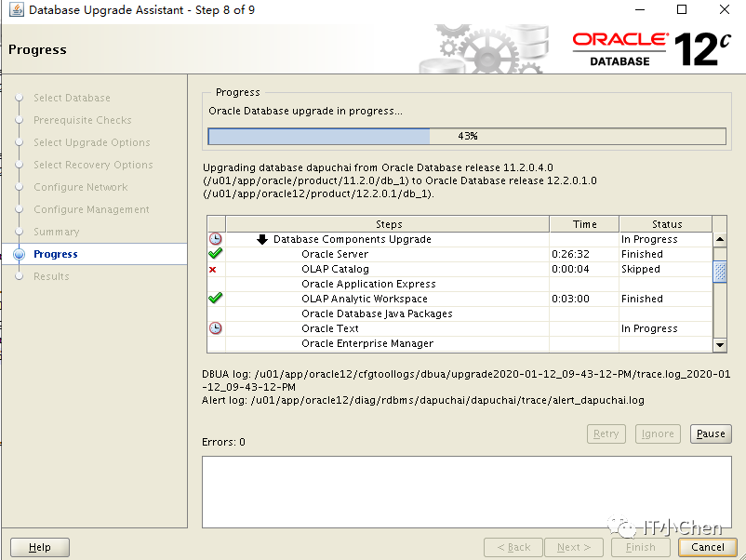Select the OLAP Catalog row
The width and height of the screenshot is (746, 560).
pyautogui.click(x=460, y=269)
